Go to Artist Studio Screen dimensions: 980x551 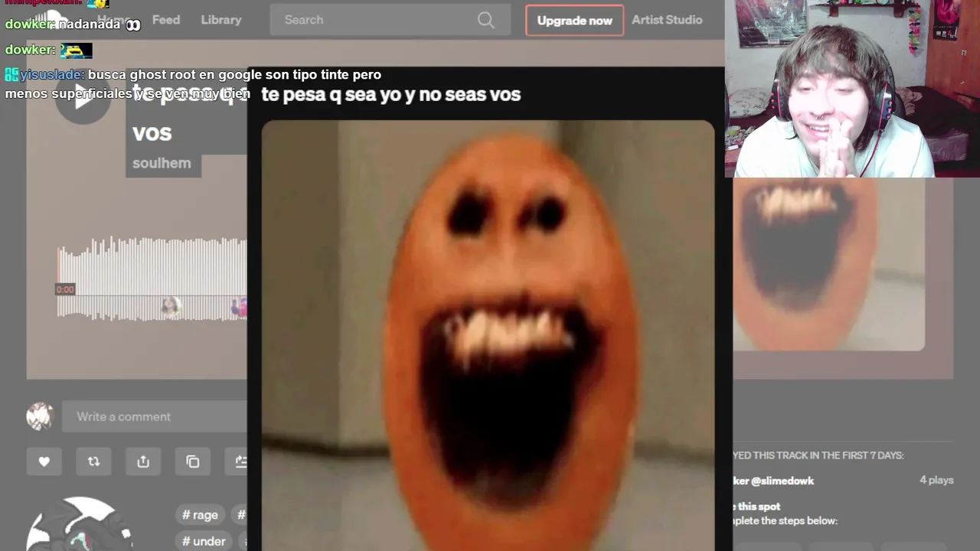point(667,20)
